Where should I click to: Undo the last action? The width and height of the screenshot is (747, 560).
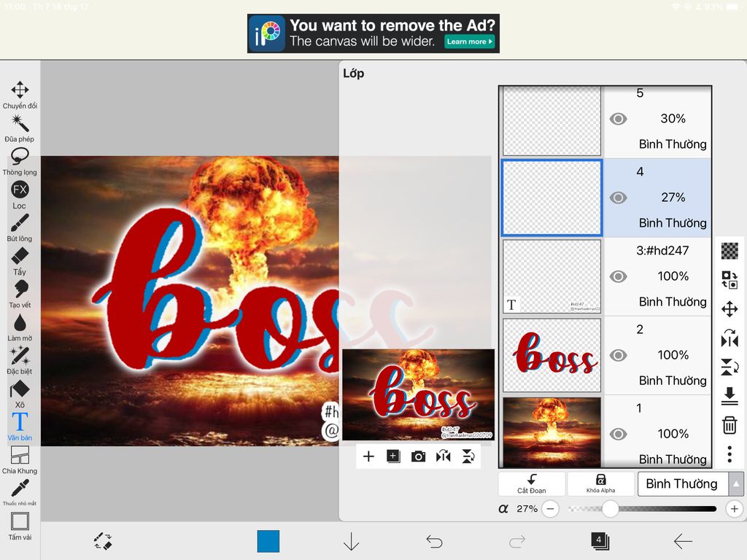point(434,542)
